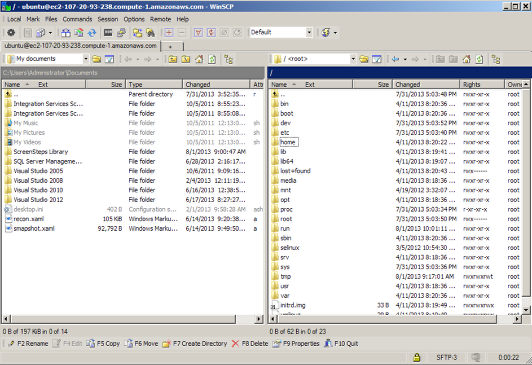
Task: Click the Find Files binoculars icon
Action: (150, 33)
